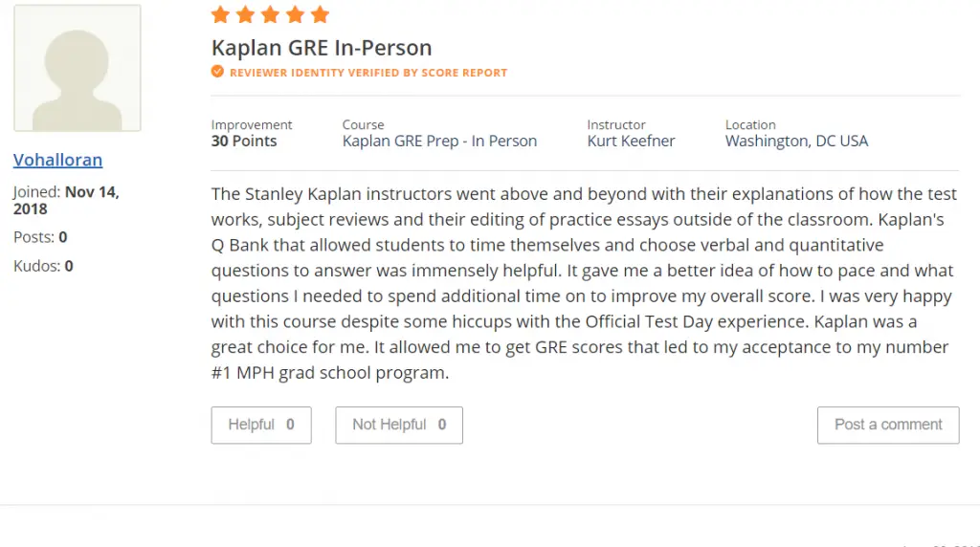Image resolution: width=980 pixels, height=547 pixels.
Task: Click the Kaplan GRE In-Person review title
Action: (x=322, y=48)
